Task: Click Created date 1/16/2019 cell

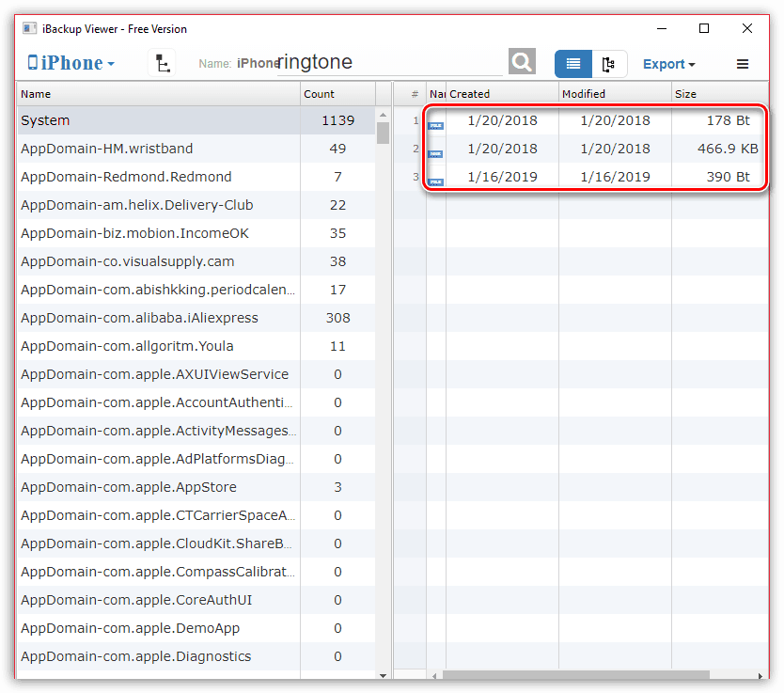Action: point(503,177)
